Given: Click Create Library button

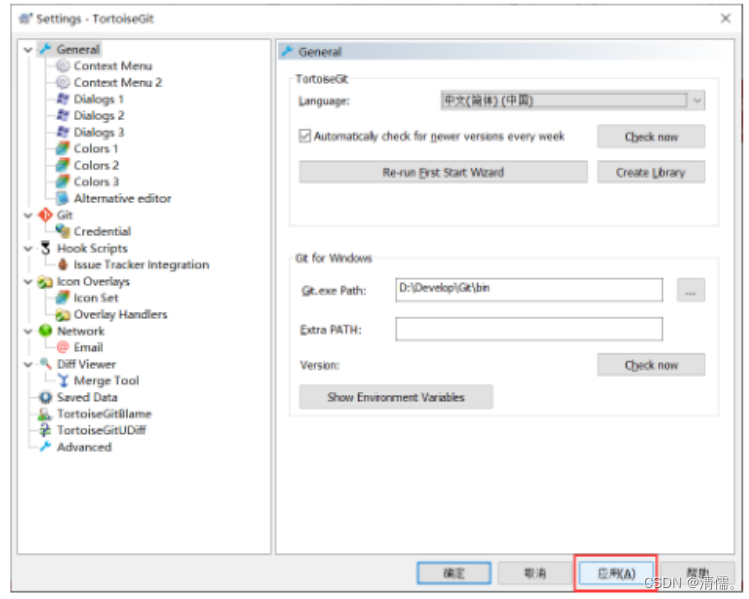Looking at the screenshot, I should 651,172.
